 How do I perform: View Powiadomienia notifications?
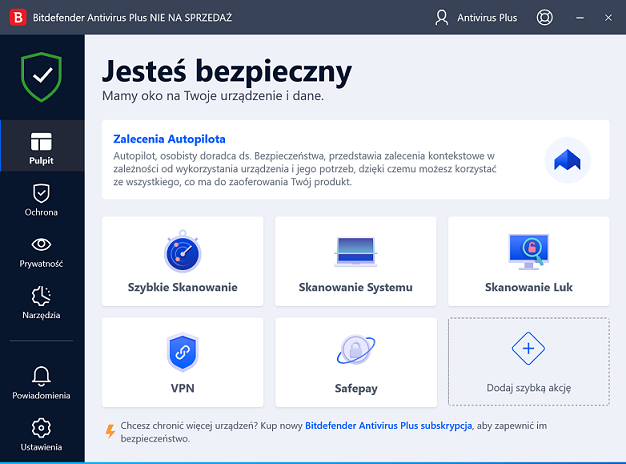point(41,383)
